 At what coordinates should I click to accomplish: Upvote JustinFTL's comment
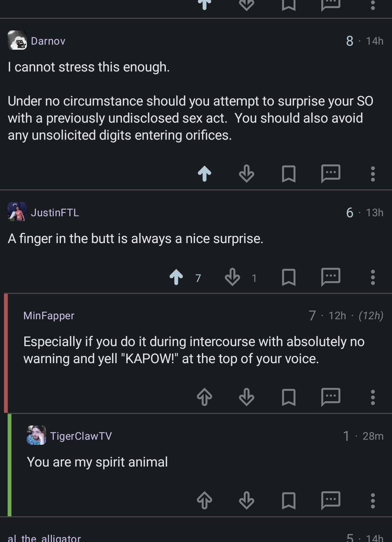point(176,278)
